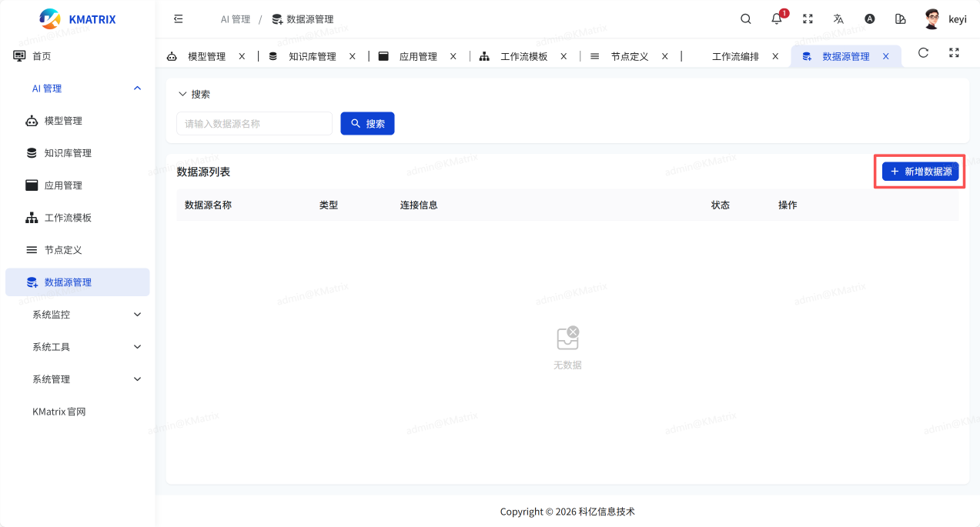This screenshot has height=527, width=980.
Task: Maximize content area via tab bar icon
Action: tap(954, 53)
